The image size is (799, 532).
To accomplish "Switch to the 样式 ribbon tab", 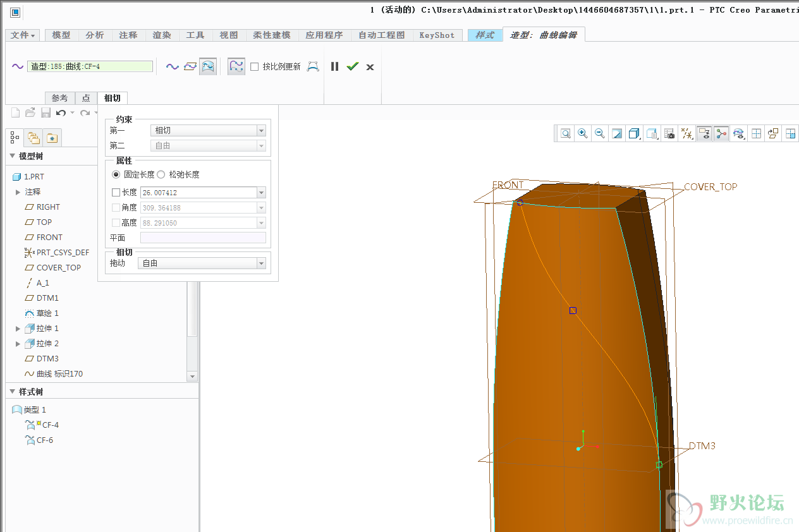I will pyautogui.click(x=485, y=35).
